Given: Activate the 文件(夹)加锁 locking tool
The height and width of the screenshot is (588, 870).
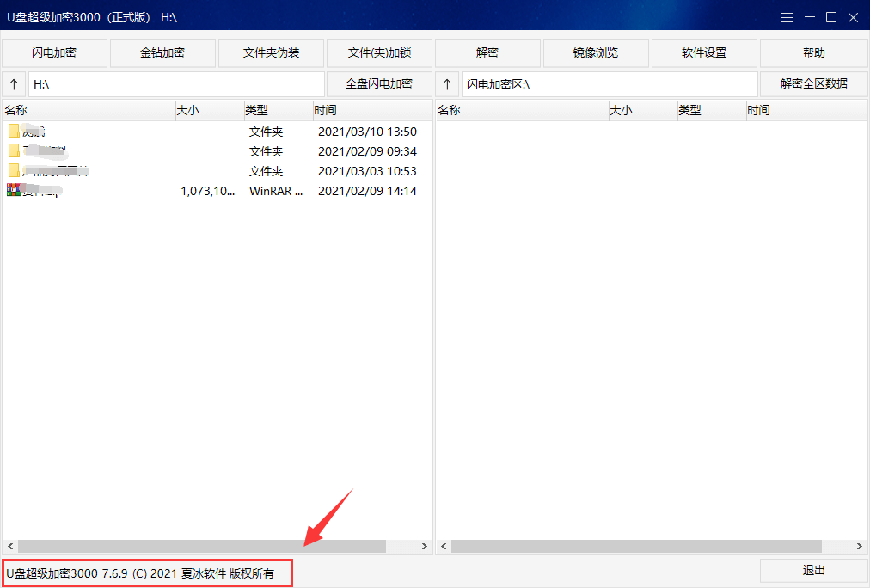Looking at the screenshot, I should pos(378,52).
